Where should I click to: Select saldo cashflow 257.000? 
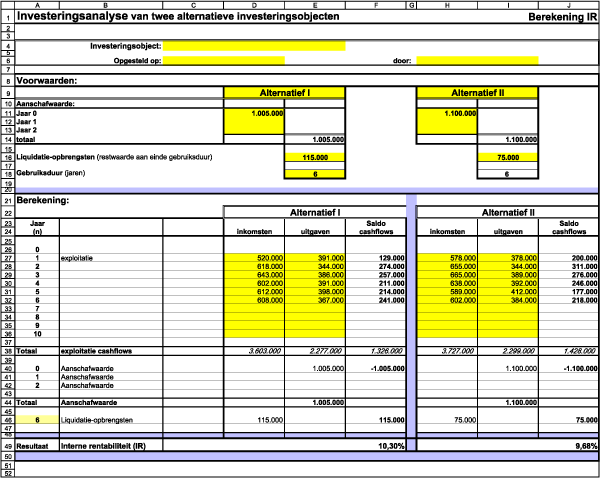pos(376,275)
